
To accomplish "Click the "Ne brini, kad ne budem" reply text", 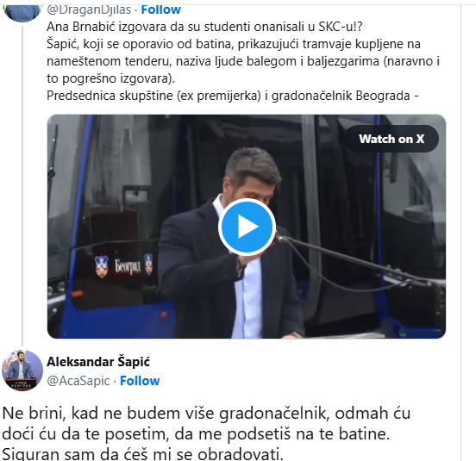I will (206, 413).
